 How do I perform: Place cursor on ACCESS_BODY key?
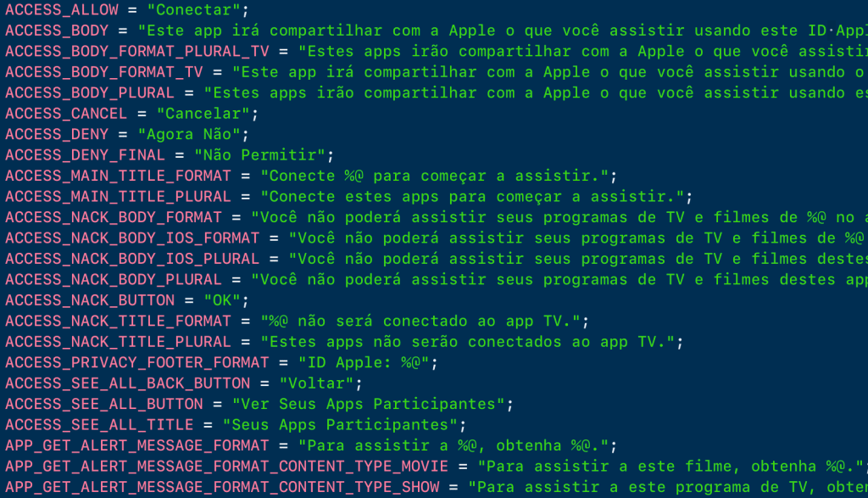coord(57,30)
